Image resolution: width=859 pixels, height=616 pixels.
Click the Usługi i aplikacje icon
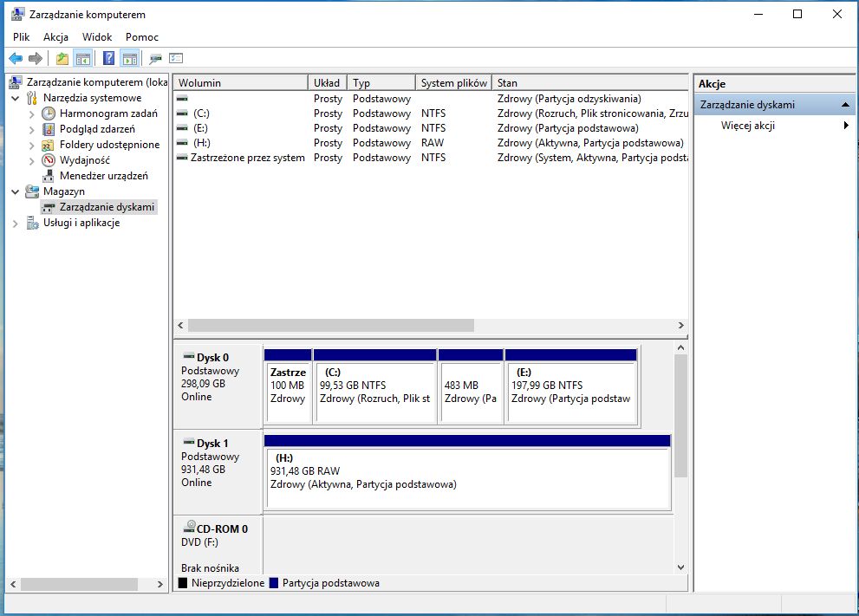pyautogui.click(x=32, y=223)
